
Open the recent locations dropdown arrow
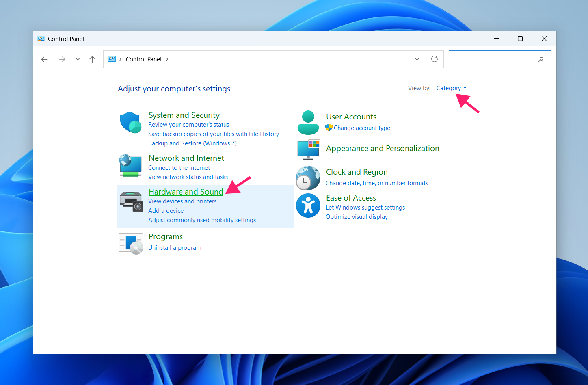[x=78, y=59]
